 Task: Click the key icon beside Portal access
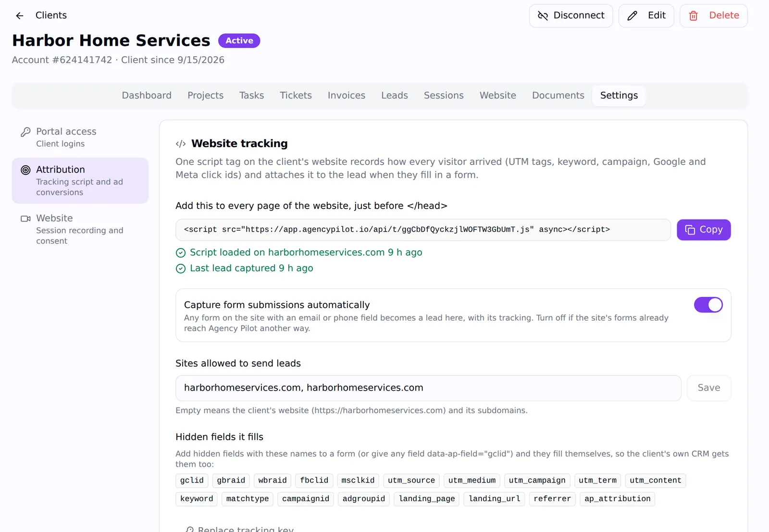25,132
